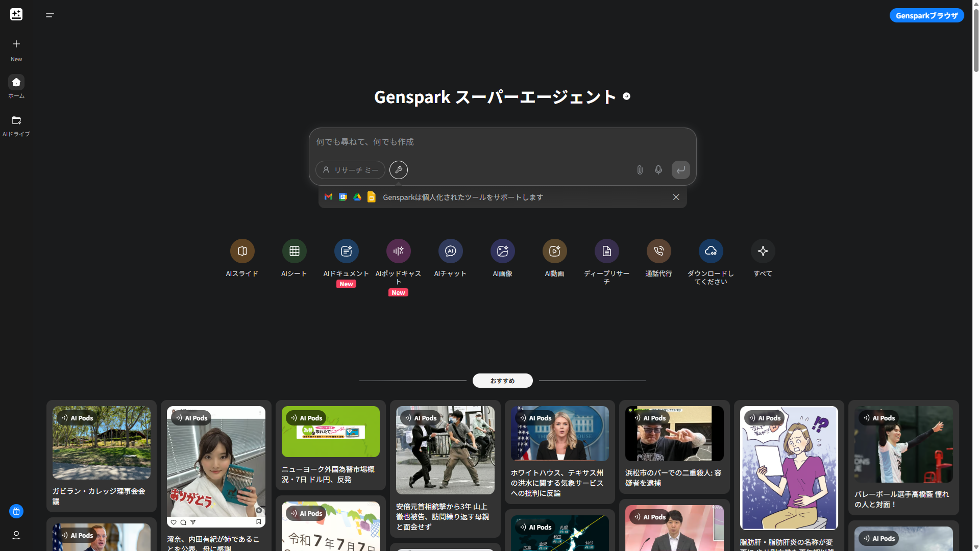The width and height of the screenshot is (980, 551).
Task: Click arrow next to Genspark スーパーエージェント title
Action: pyautogui.click(x=626, y=96)
